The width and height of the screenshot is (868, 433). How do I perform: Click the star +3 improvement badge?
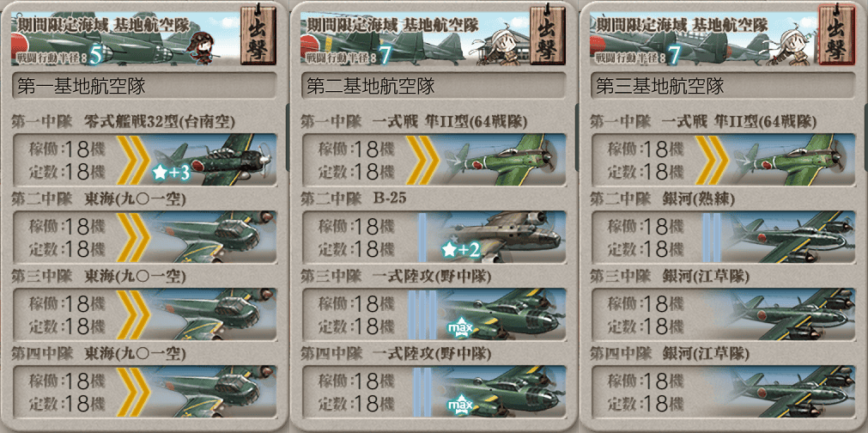pos(172,174)
